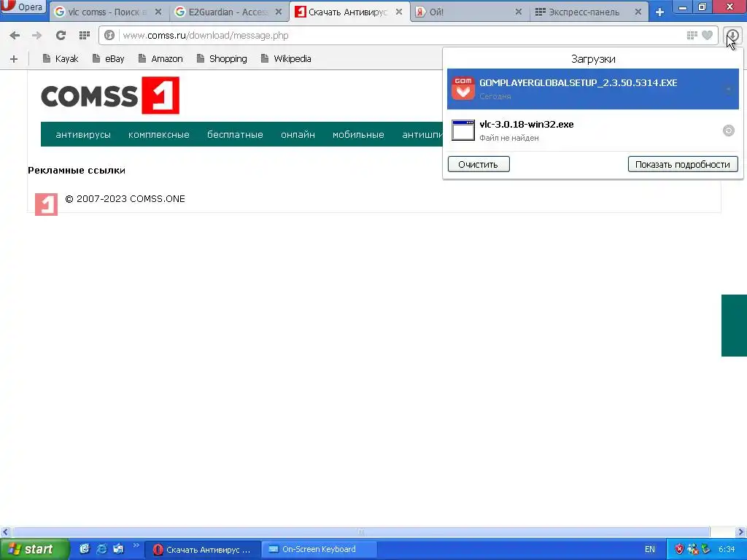Close the 'vlc comss' tab
Viewport: 747px width, 560px height.
tap(158, 12)
